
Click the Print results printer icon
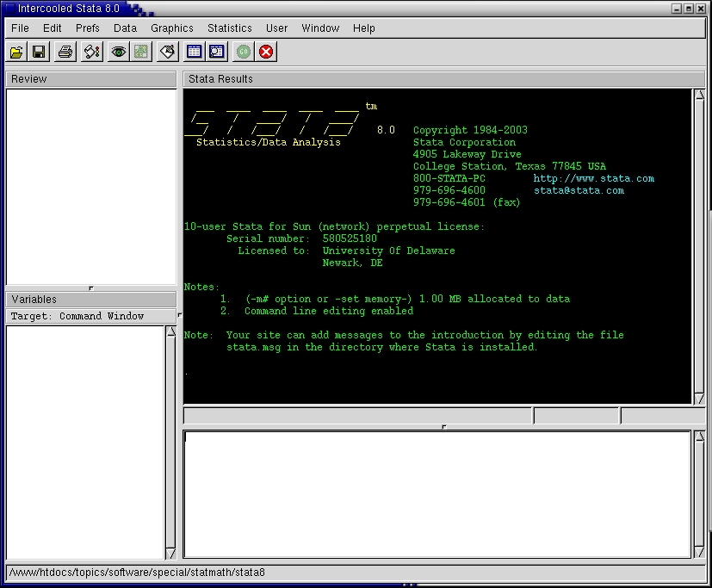coord(65,52)
